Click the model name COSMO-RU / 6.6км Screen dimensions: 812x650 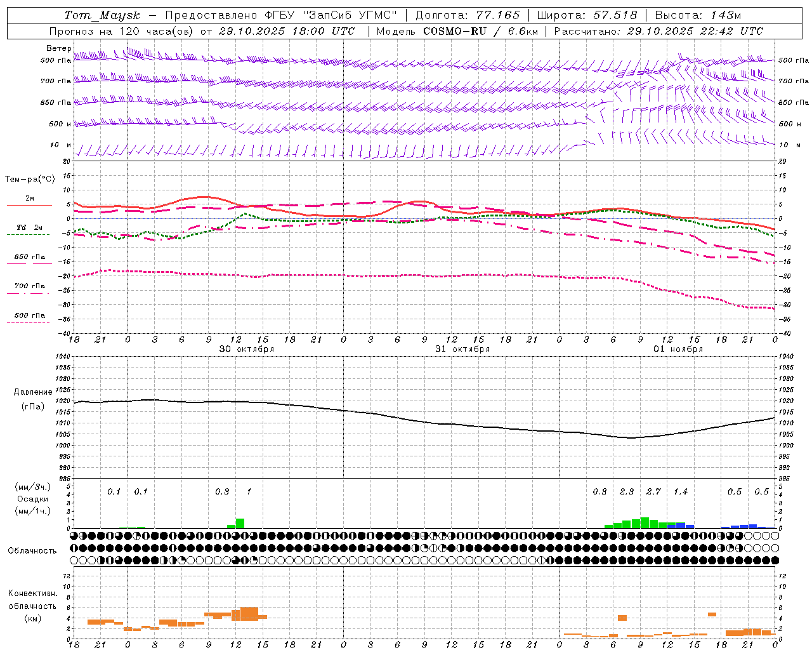pyautogui.click(x=481, y=31)
